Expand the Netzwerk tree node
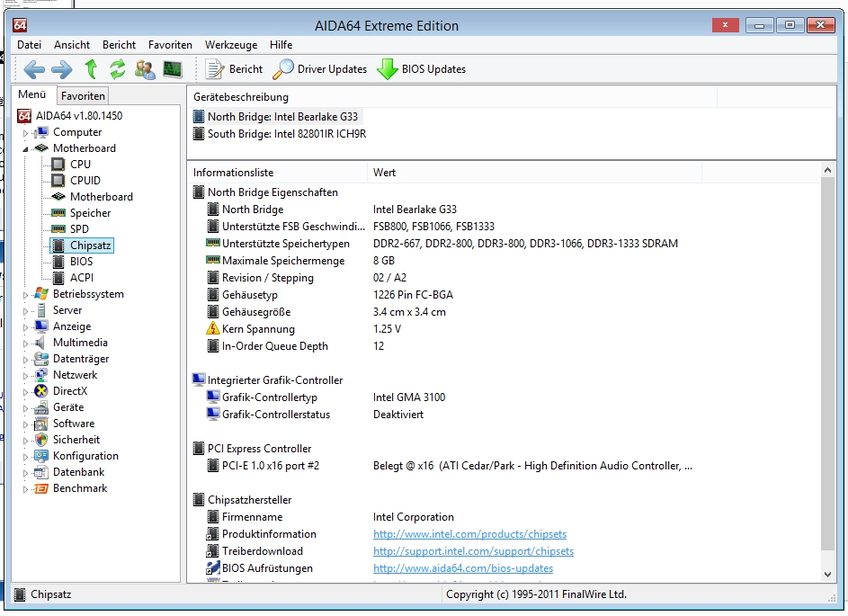This screenshot has height=616, width=848. point(25,376)
